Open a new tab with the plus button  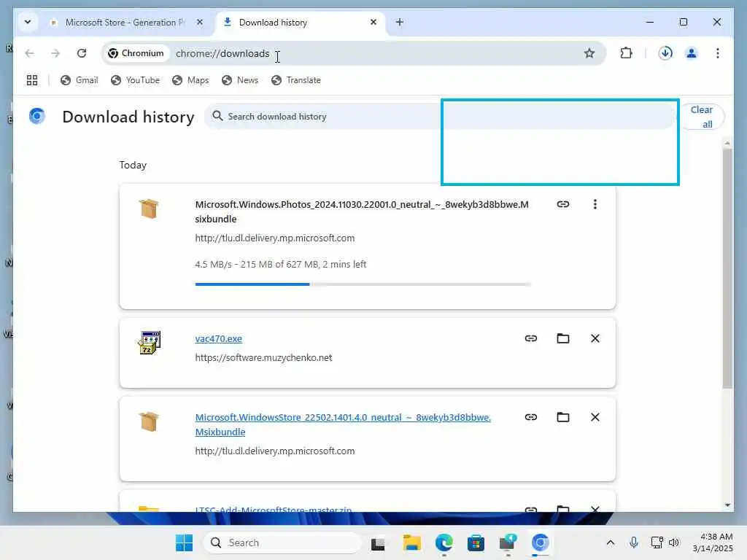[x=400, y=22]
